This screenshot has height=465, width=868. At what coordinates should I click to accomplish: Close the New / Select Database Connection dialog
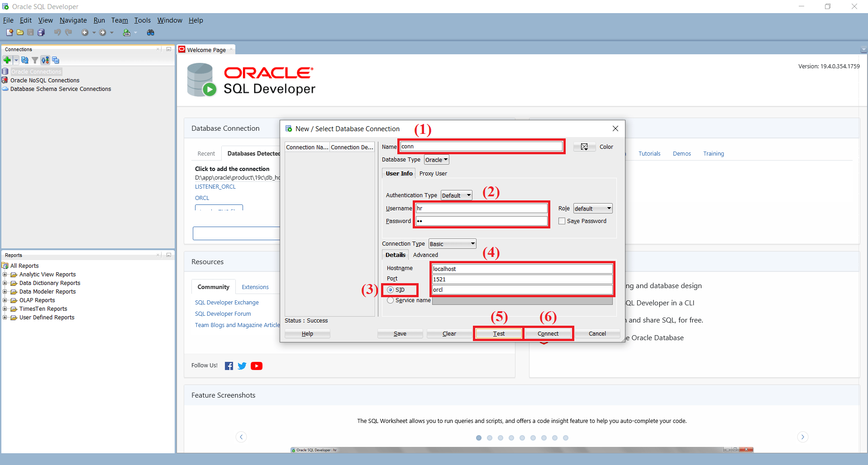click(x=615, y=128)
